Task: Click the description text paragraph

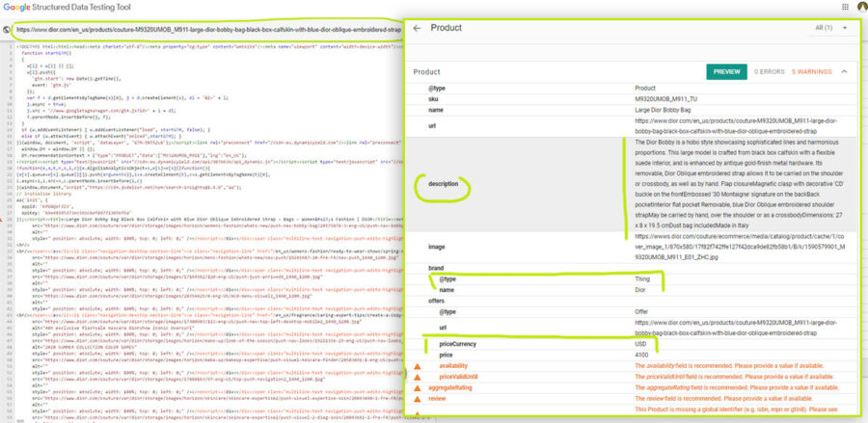Action: click(x=739, y=184)
